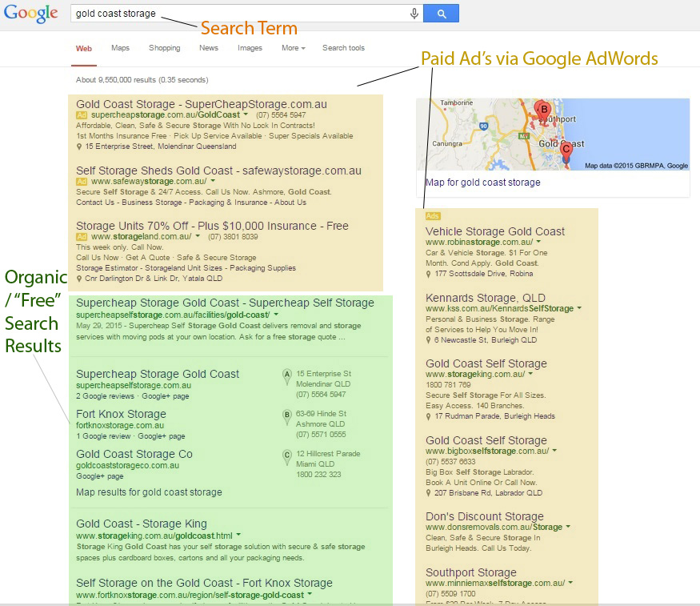Screen dimensions: 700x606
Task: Click location pin beside 177 Scottsdale Drive, Robina
Action: click(429, 274)
